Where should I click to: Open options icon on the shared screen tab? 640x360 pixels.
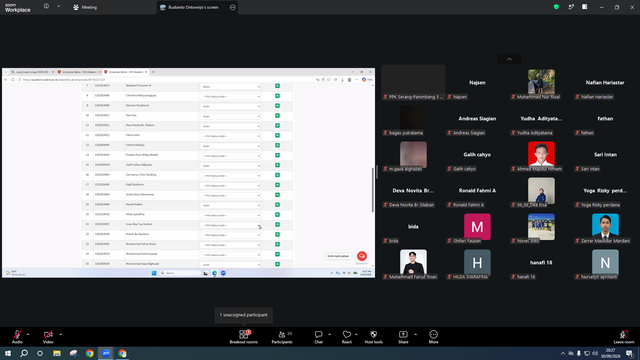click(233, 7)
